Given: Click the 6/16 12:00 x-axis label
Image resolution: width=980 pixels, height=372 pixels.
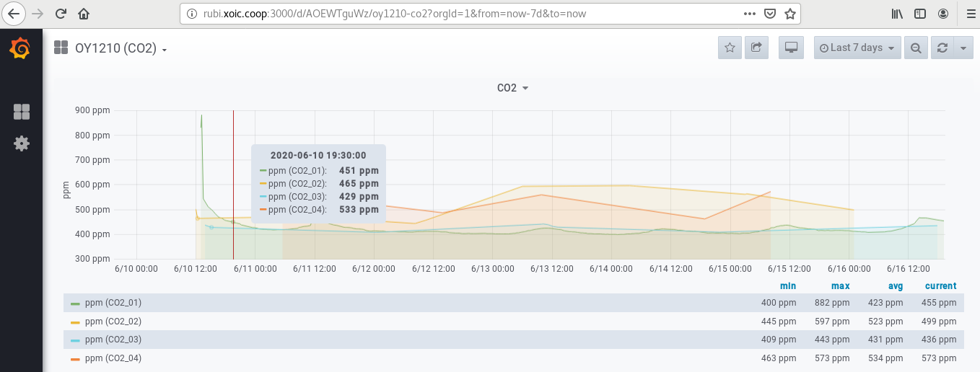Looking at the screenshot, I should click(x=909, y=268).
